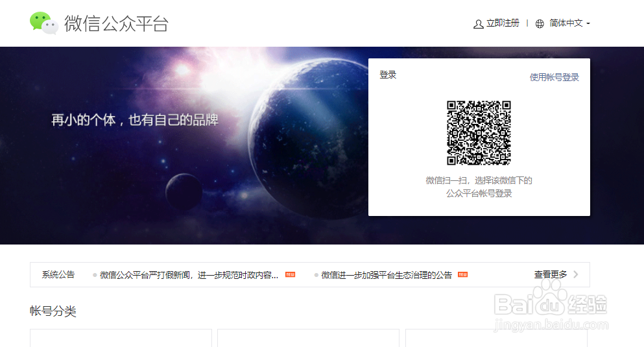Click the globe language icon
This screenshot has width=644, height=347.
[540, 24]
